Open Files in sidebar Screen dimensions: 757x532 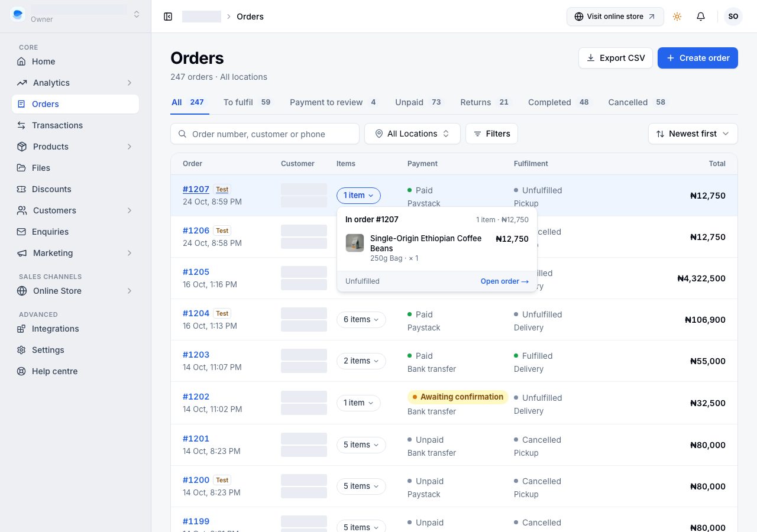click(75, 168)
